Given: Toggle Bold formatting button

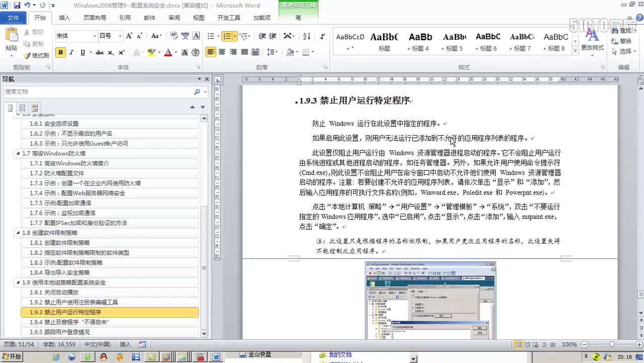Looking at the screenshot, I should tap(60, 52).
